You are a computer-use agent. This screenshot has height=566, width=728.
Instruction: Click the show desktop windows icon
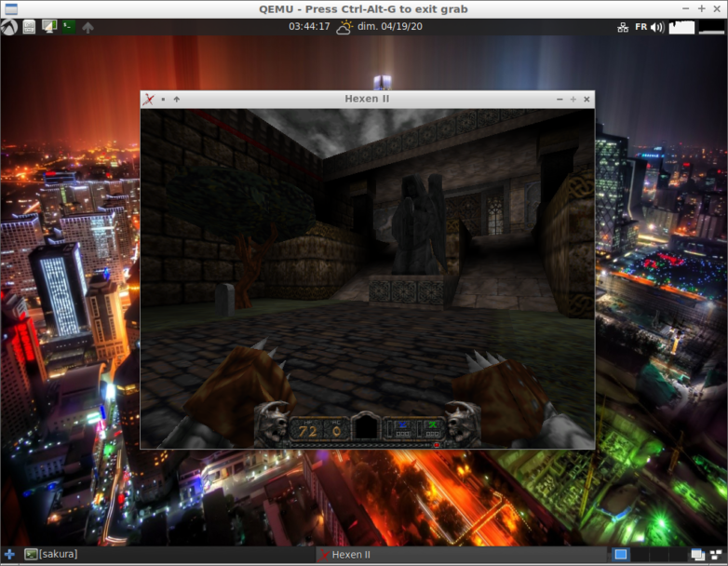(x=697, y=555)
